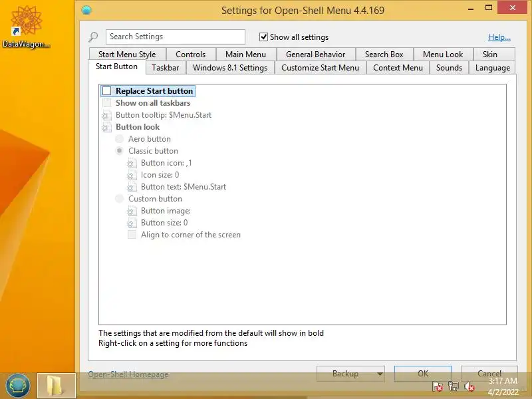This screenshot has height=399, width=532.
Task: Switch to the Language tab
Action: point(493,68)
